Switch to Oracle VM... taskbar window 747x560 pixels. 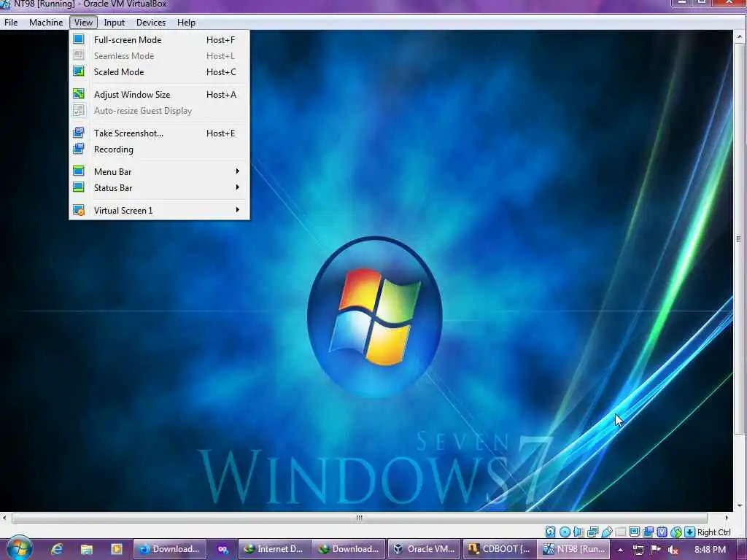click(x=425, y=549)
